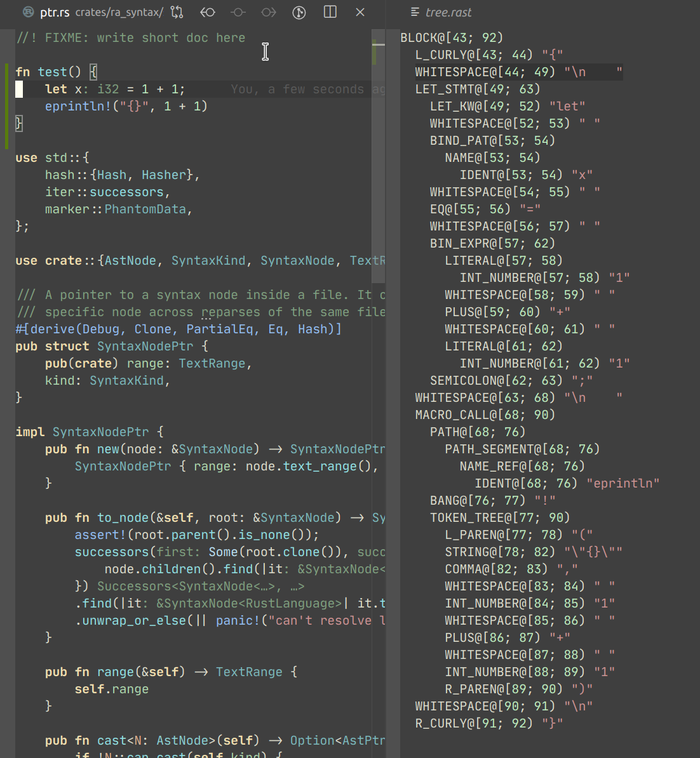Select PLUS@[59; 60) "+" row
Viewport: 700px width, 758px height.
point(508,312)
